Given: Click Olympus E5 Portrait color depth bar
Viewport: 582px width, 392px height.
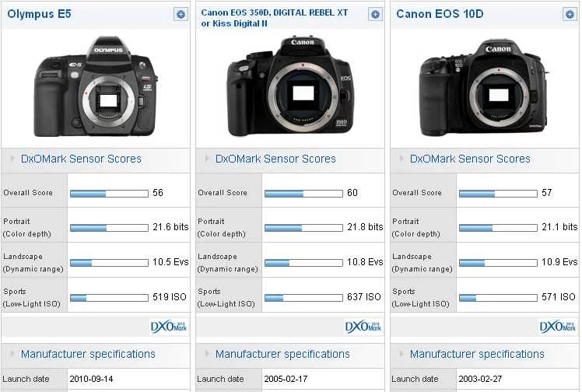Looking at the screenshot, I should tap(109, 228).
